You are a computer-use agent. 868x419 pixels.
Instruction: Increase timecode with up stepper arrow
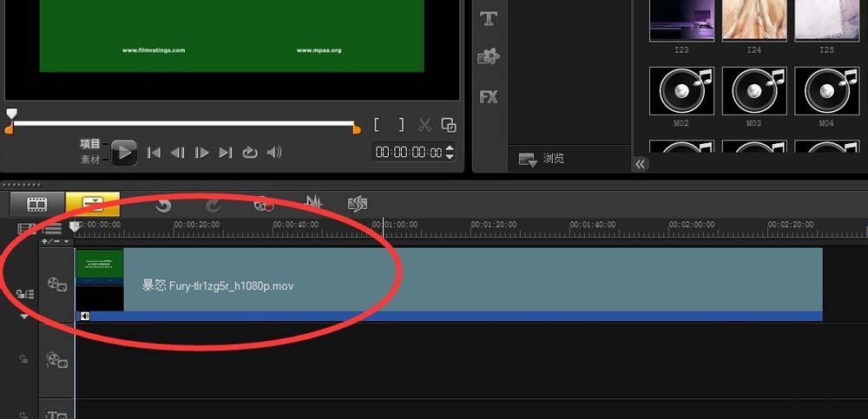click(x=450, y=147)
